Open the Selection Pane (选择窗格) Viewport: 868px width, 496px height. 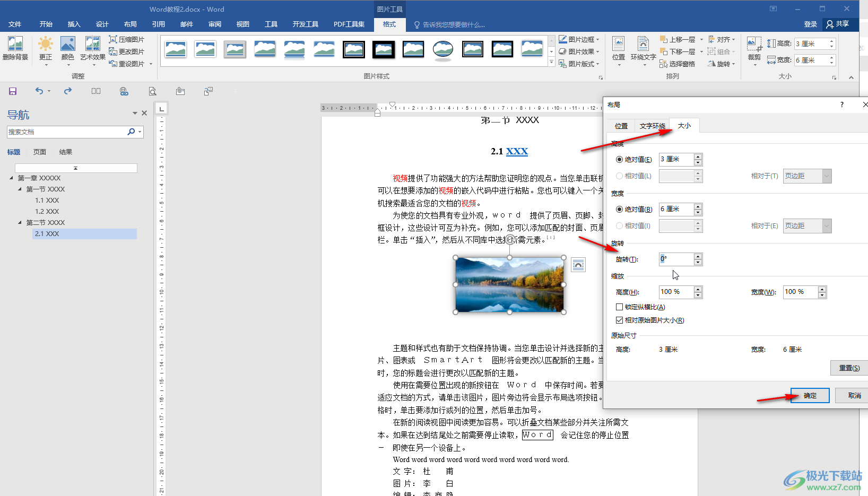pyautogui.click(x=677, y=64)
